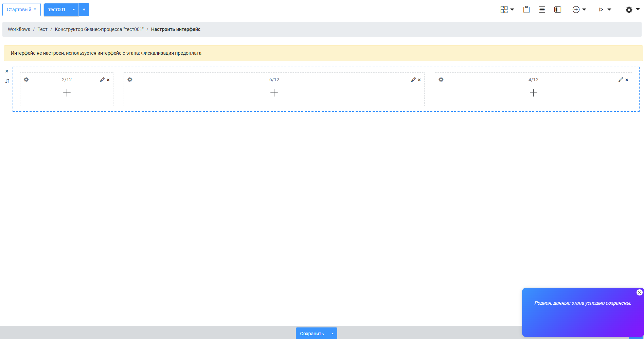This screenshot has width=644, height=339.
Task: Go to Workflows breadcrumb link
Action: 19,29
